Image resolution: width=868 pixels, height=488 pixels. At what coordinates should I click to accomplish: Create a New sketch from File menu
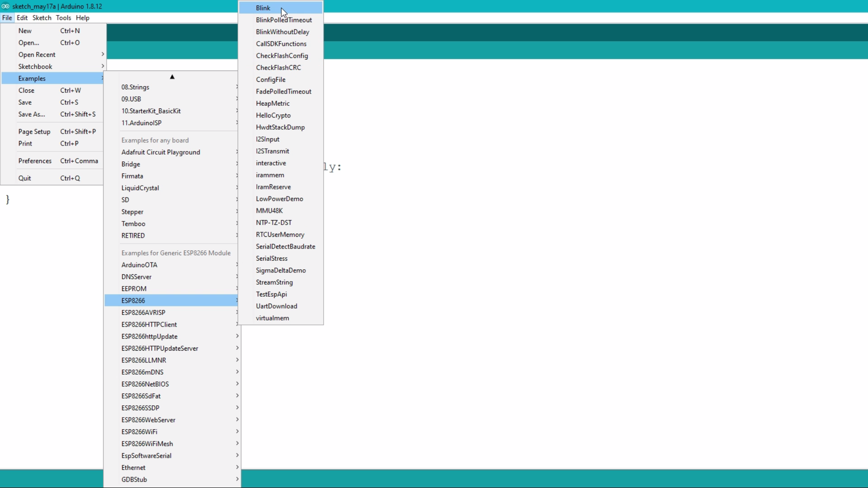click(53, 31)
